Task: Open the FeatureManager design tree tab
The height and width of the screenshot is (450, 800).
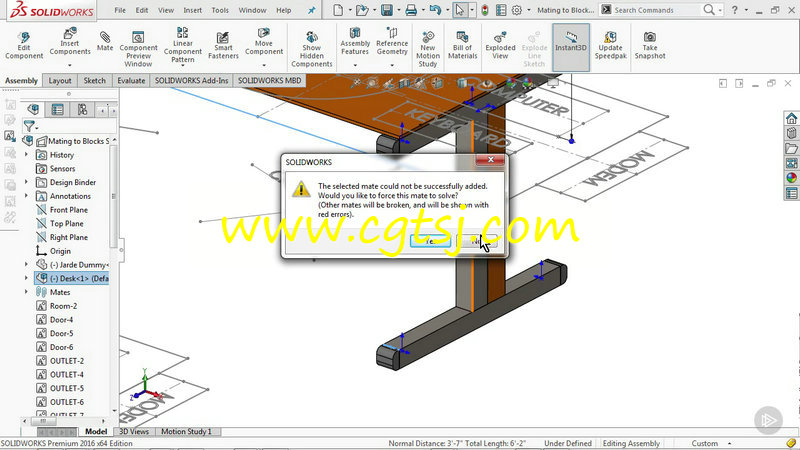Action: (33, 109)
